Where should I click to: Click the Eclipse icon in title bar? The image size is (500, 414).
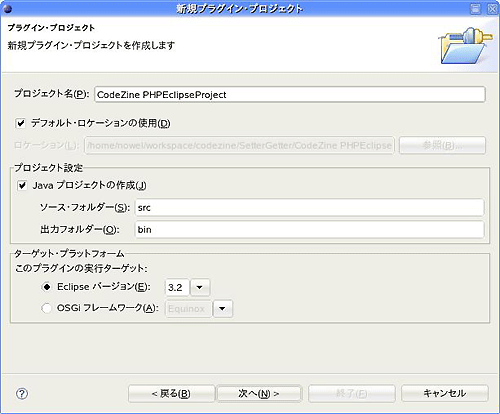pyautogui.click(x=7, y=9)
